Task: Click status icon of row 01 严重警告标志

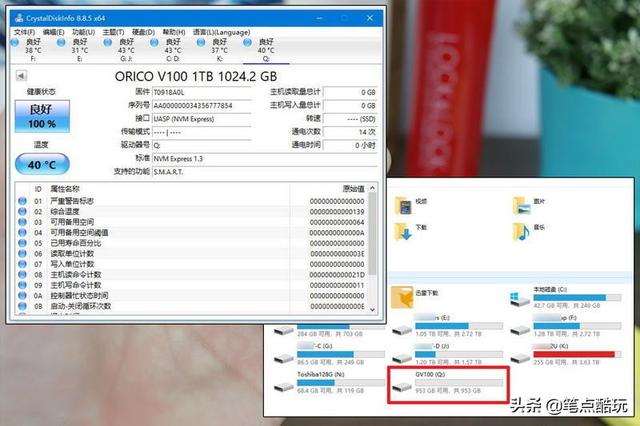Action: tap(22, 201)
